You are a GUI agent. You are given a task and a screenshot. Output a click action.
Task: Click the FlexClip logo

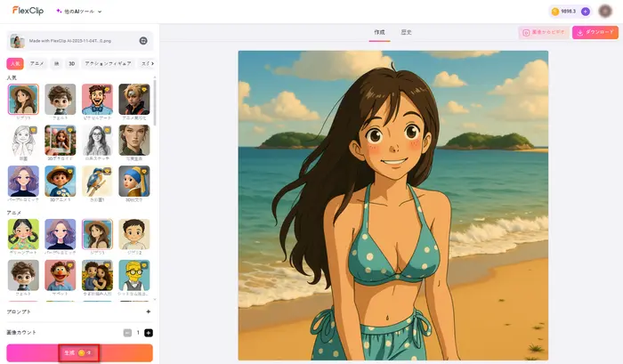[28, 11]
